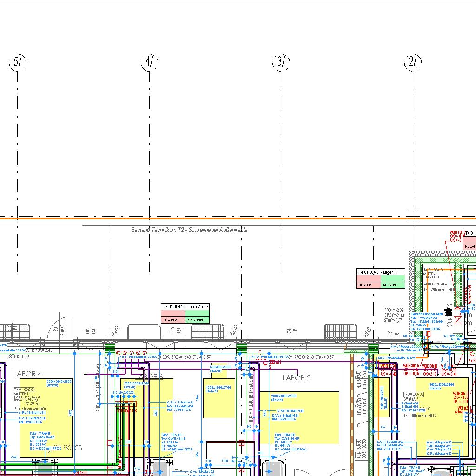The image size is (476, 476).
Task: Click the LABOR 2 room title
Action: [x=296, y=378]
